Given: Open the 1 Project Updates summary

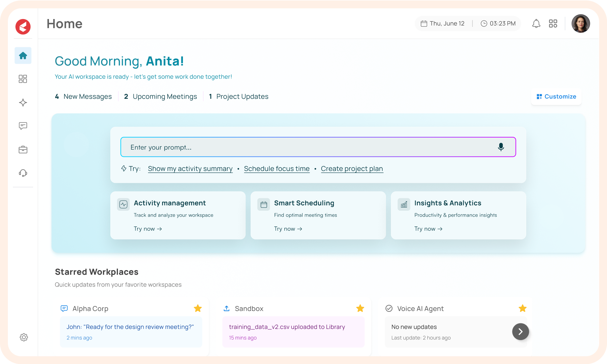Looking at the screenshot, I should pos(239,96).
